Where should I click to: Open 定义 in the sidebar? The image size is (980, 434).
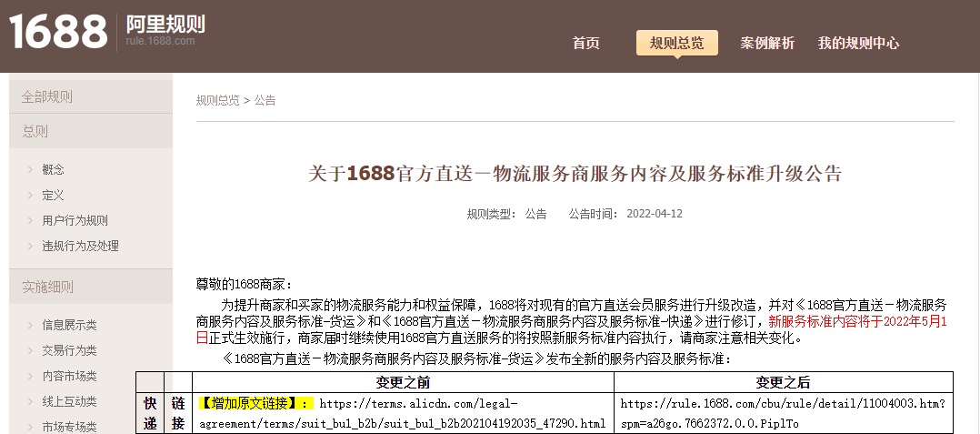pos(53,195)
